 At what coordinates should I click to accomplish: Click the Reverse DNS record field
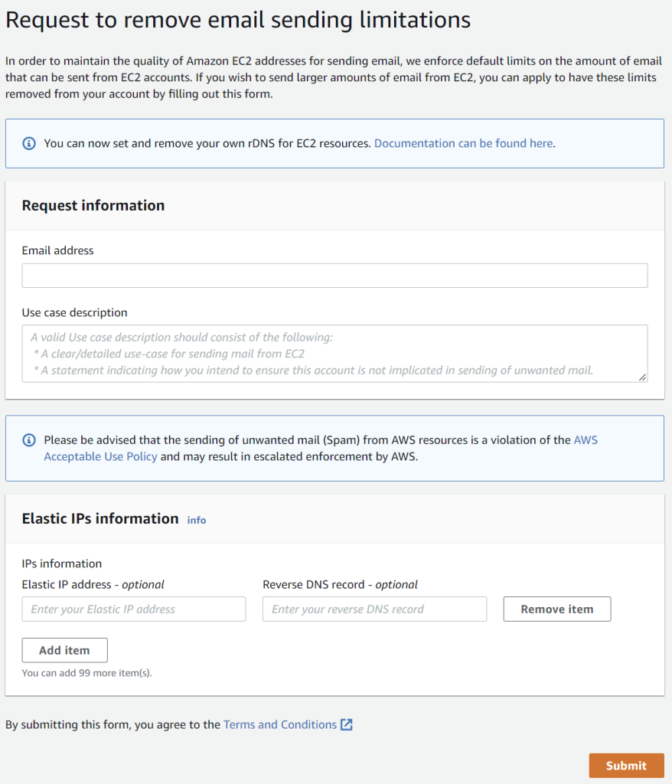point(374,609)
